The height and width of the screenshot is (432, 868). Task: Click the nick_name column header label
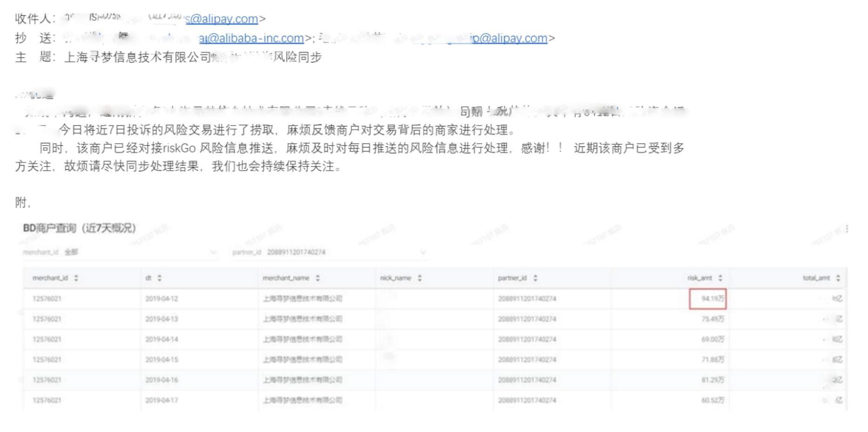396,278
